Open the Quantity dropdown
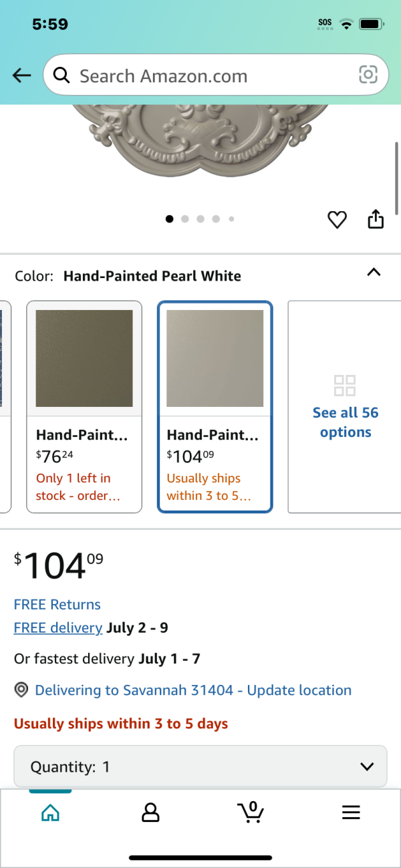Image resolution: width=401 pixels, height=868 pixels. coord(200,766)
